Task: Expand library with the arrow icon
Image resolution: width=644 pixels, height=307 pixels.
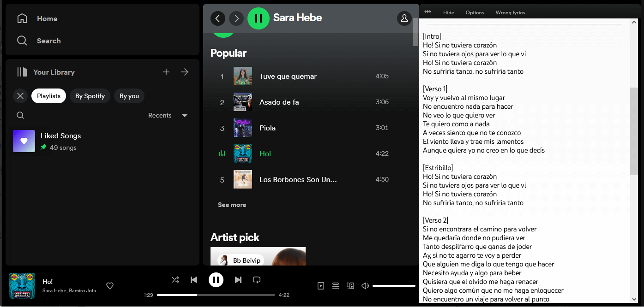Action: point(185,72)
